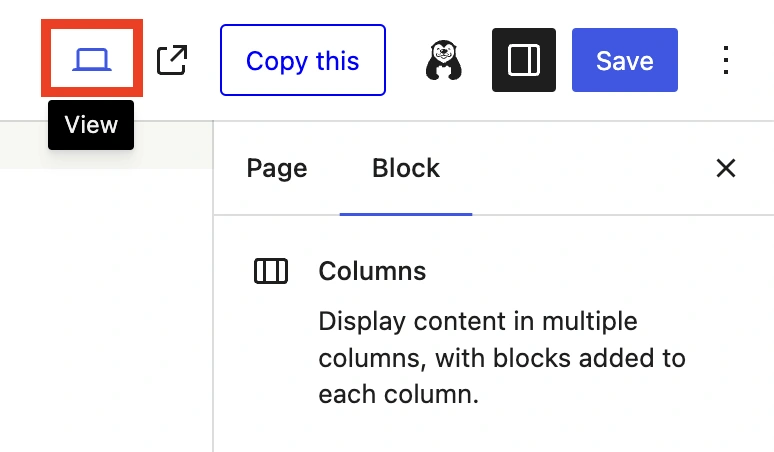
Task: Select the Block tab
Action: pyautogui.click(x=406, y=168)
